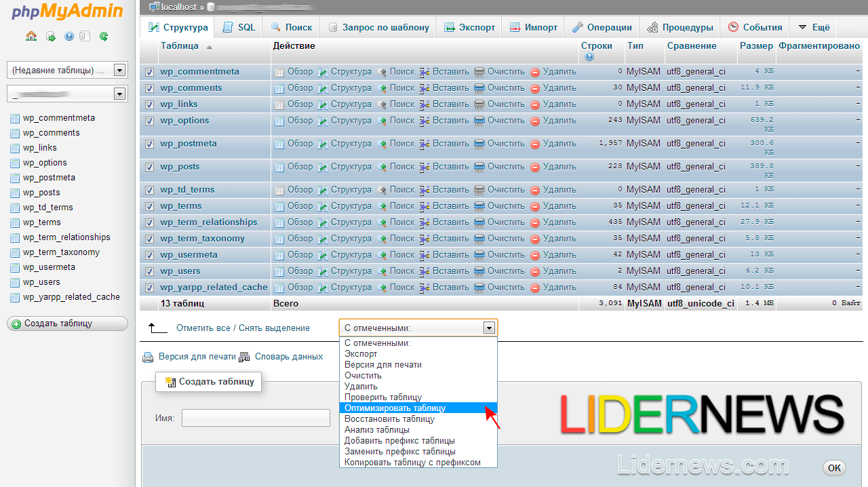Click the Поиск icon in wp_users row
The height and width of the screenshot is (487, 868).
(x=382, y=271)
